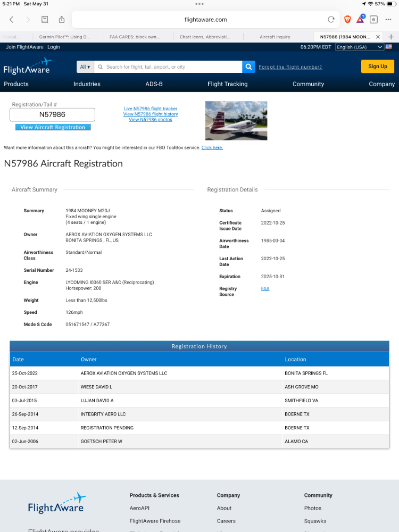Open View N57986 photos link
The height and width of the screenshot is (532, 399).
point(151,119)
